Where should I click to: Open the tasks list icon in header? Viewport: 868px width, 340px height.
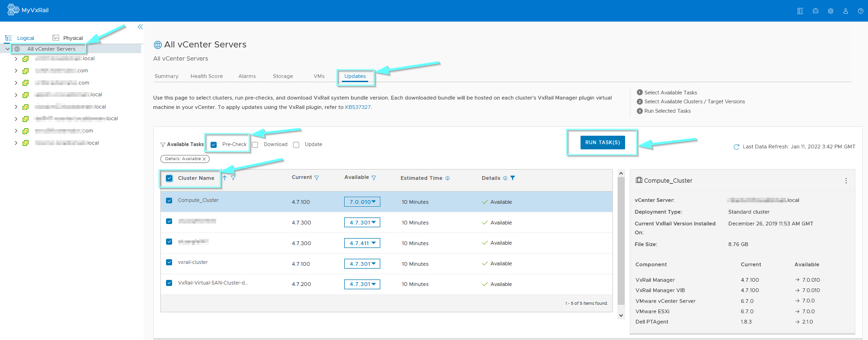tap(800, 11)
